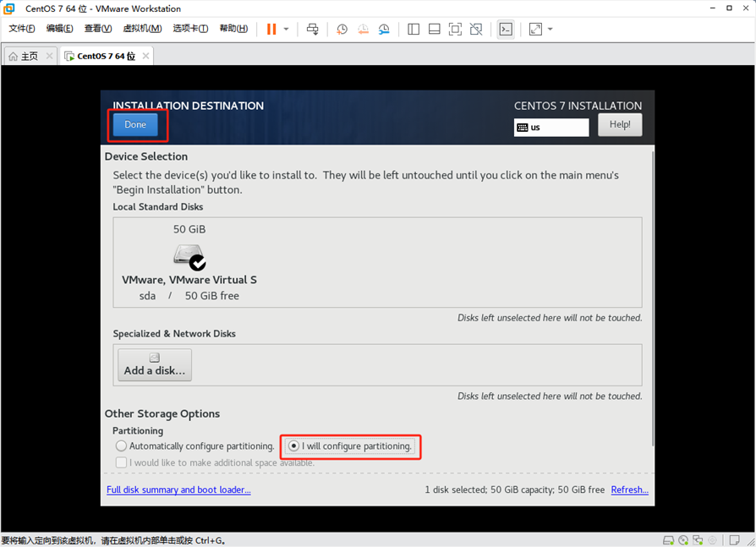Open the 编辑(E) menu
The height and width of the screenshot is (547, 756).
[59, 29]
